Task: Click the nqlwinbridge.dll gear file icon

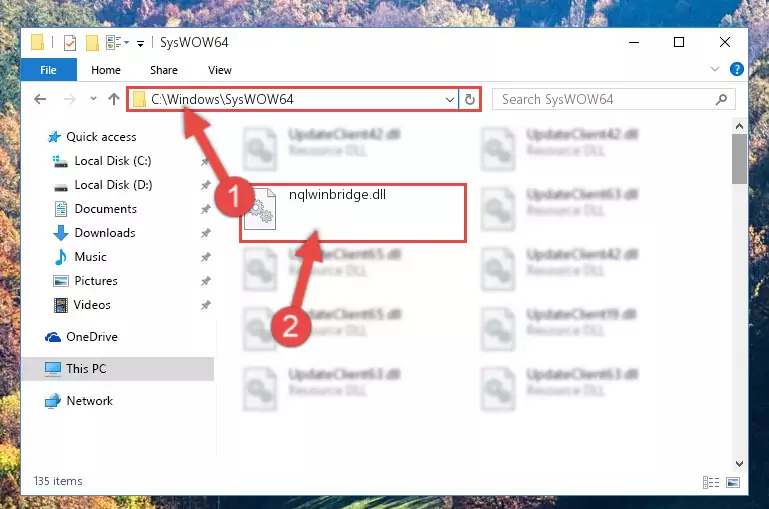Action: 260,209
